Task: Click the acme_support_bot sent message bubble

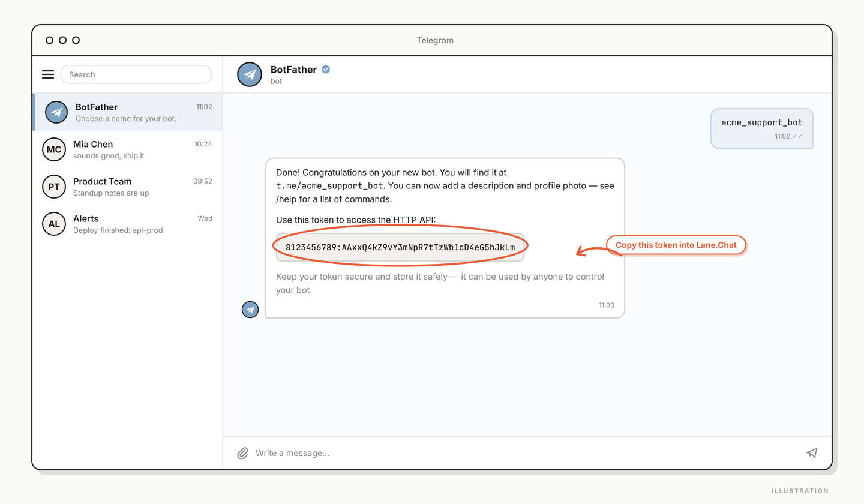Action: (762, 128)
